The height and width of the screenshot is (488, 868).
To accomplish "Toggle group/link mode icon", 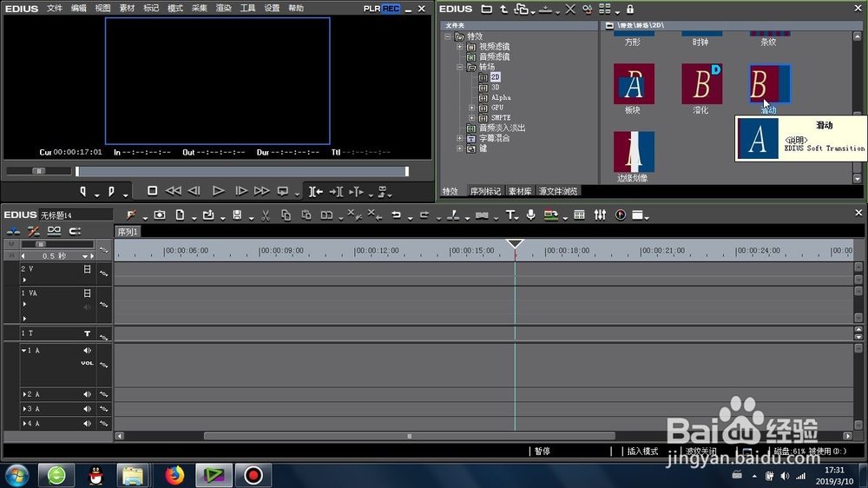I will pyautogui.click(x=54, y=231).
